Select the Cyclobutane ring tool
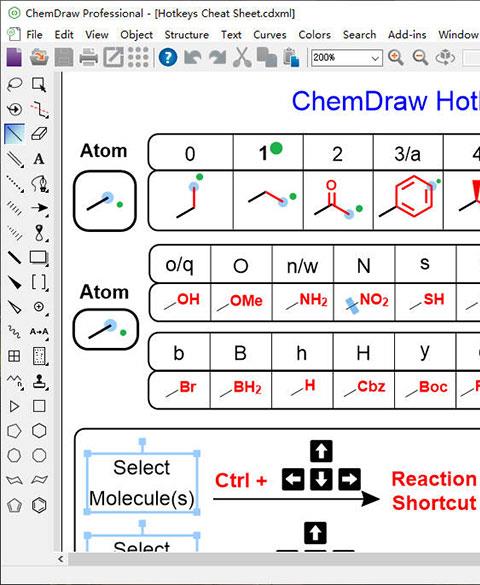This screenshot has width=480, height=585. tap(39, 406)
